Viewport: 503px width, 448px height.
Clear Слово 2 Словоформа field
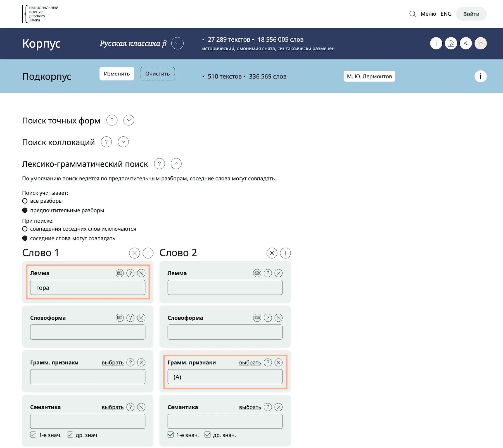pos(279,318)
